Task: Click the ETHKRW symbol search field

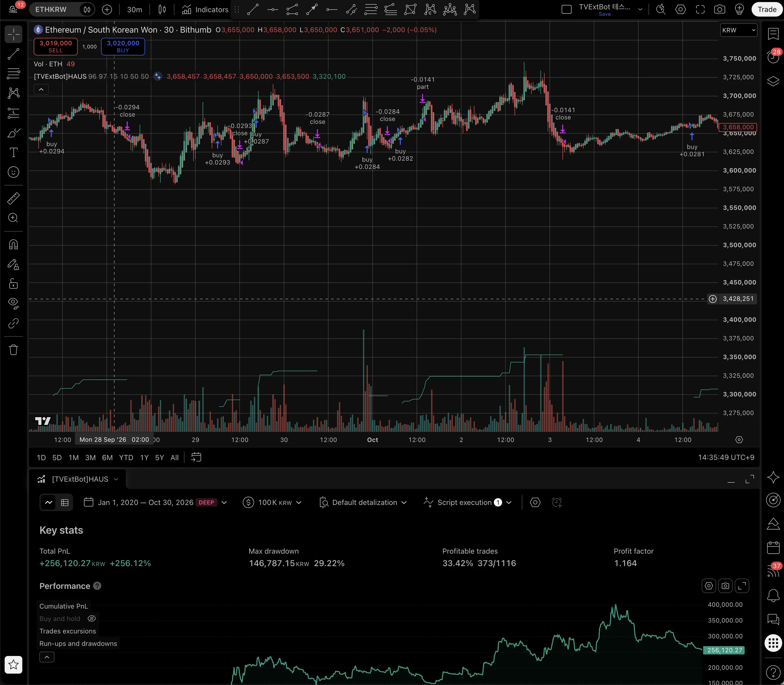Action: [x=51, y=9]
